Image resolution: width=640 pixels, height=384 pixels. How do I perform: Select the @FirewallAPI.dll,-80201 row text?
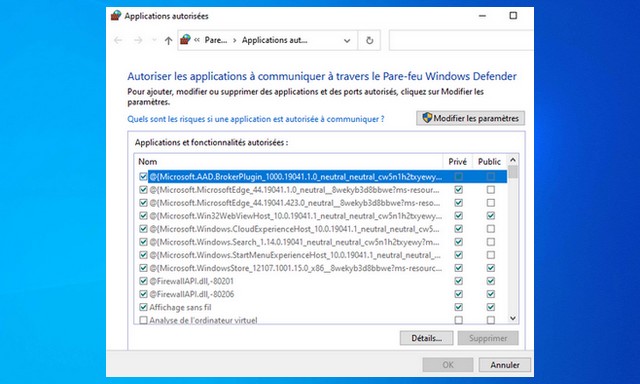[x=191, y=281]
